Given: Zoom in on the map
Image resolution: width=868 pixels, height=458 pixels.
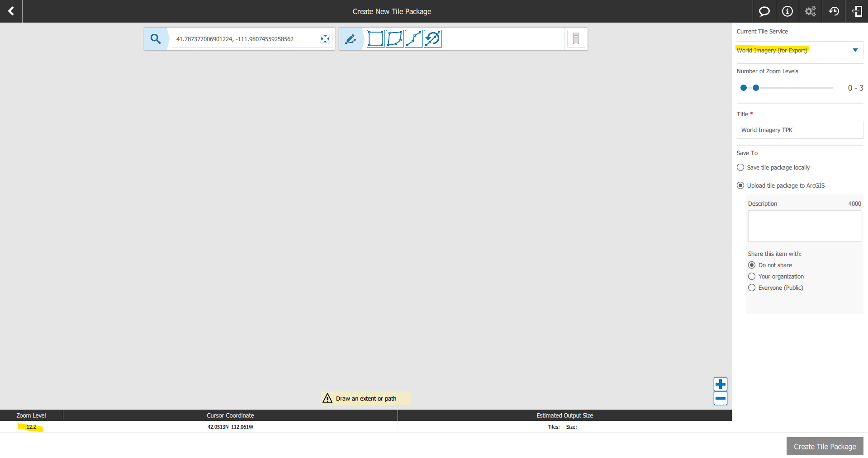Looking at the screenshot, I should (x=720, y=384).
